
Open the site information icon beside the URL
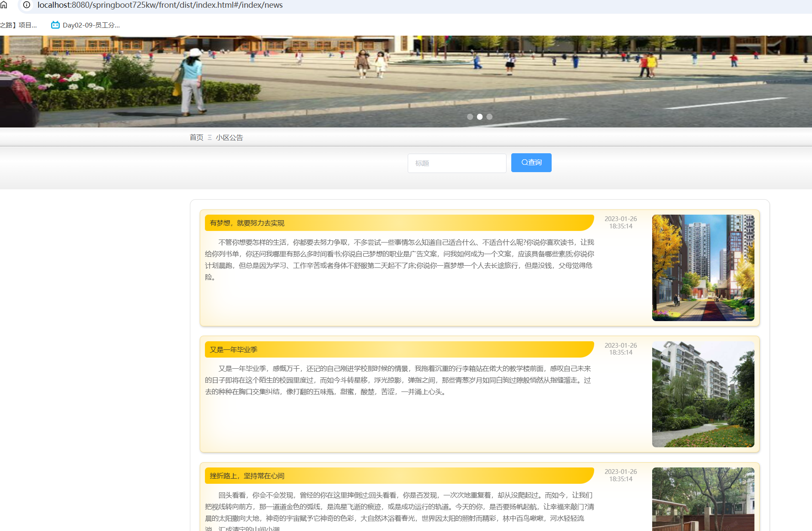[27, 5]
